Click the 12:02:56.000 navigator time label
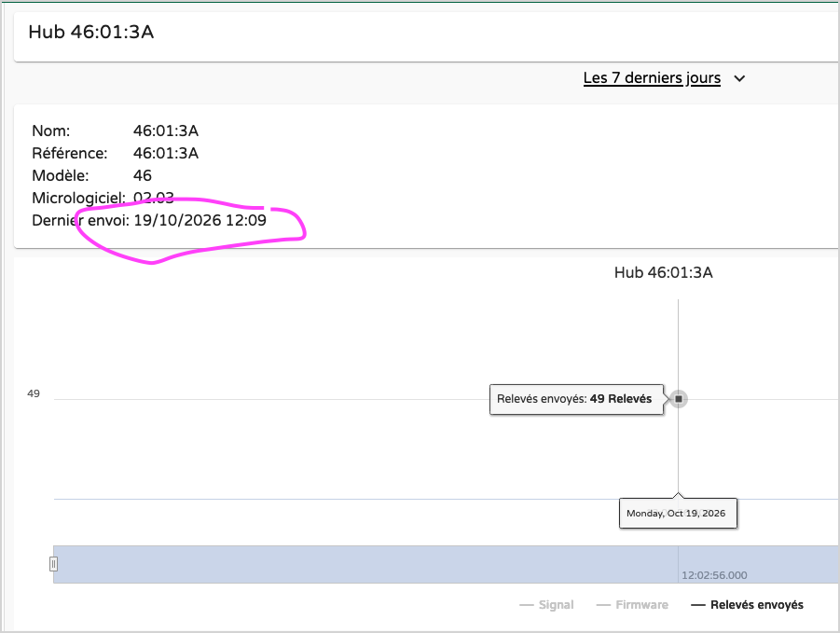 coord(714,575)
